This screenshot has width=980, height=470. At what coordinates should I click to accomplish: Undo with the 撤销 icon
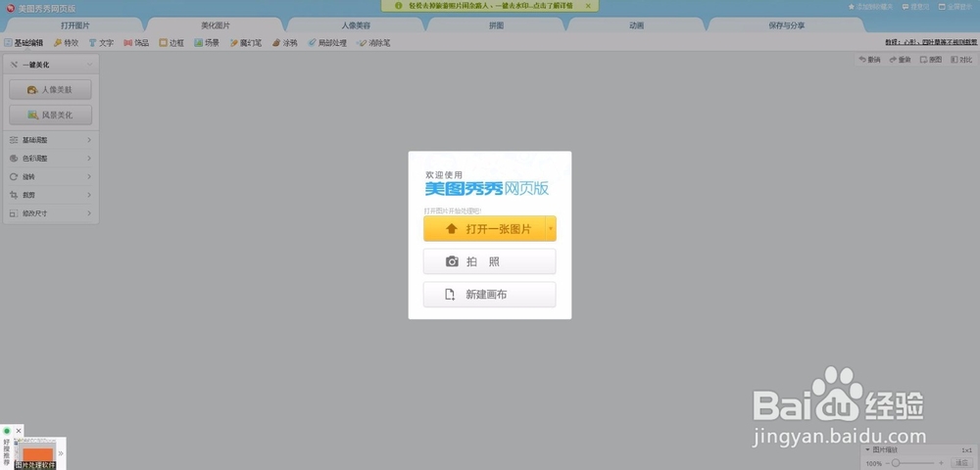tap(869, 60)
